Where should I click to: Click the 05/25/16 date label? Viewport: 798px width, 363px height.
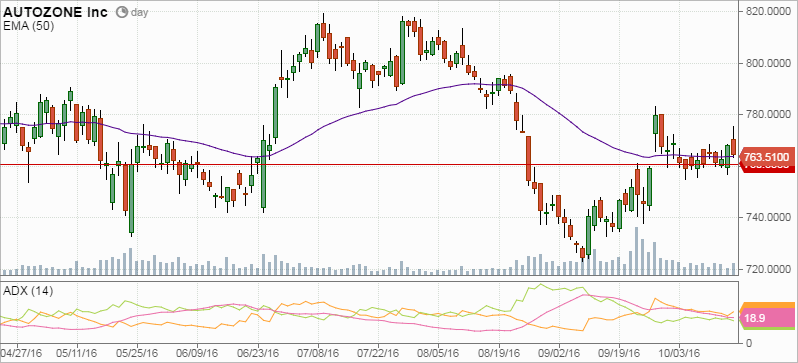[x=136, y=352]
